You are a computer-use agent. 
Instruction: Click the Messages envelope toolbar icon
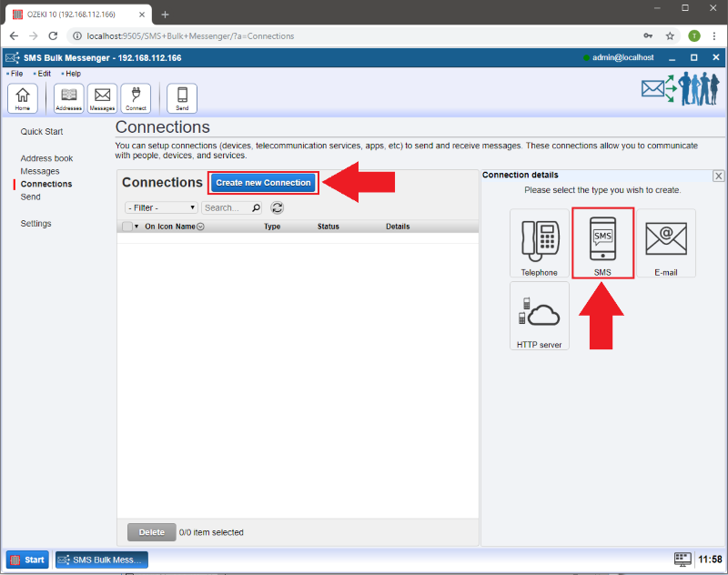[102, 97]
